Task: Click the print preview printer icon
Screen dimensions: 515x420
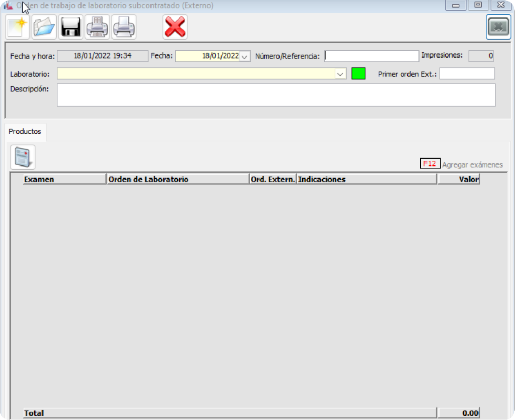Action: [97, 27]
